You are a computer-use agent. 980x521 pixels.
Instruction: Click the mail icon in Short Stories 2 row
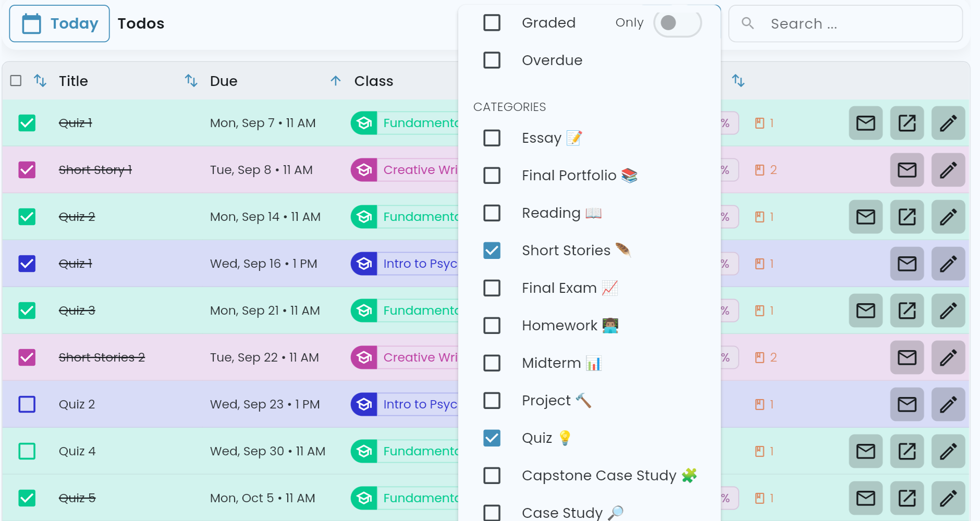pyautogui.click(x=906, y=357)
